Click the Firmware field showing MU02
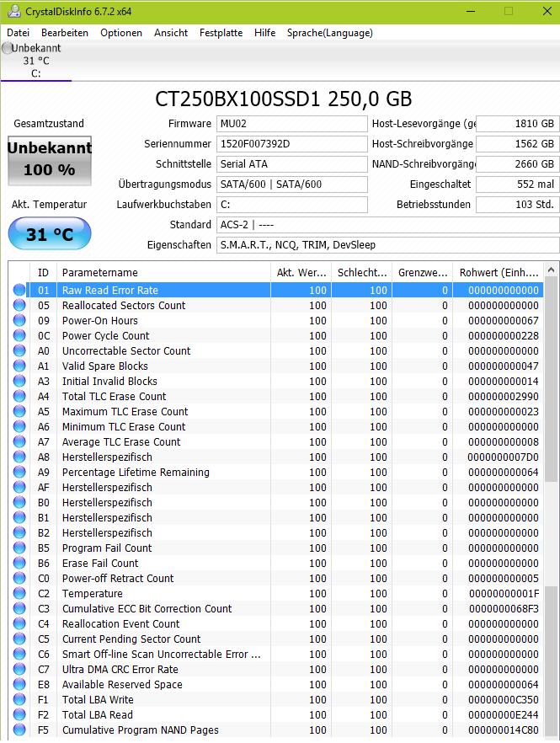This screenshot has width=560, height=743. [292, 124]
